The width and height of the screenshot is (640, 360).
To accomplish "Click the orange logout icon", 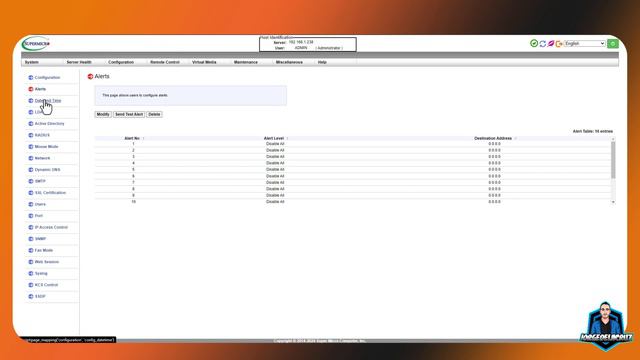I will [x=559, y=44].
